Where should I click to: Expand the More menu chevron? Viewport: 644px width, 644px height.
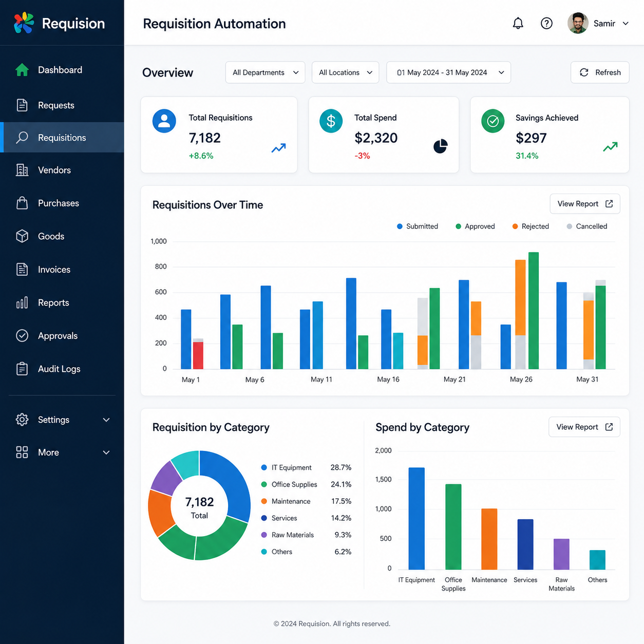click(106, 452)
